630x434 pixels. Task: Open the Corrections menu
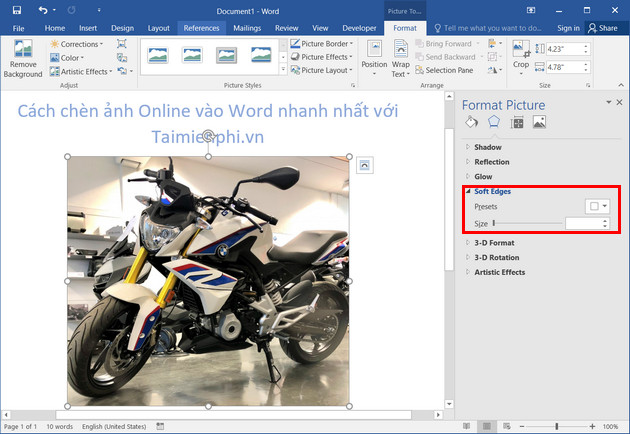(x=77, y=44)
